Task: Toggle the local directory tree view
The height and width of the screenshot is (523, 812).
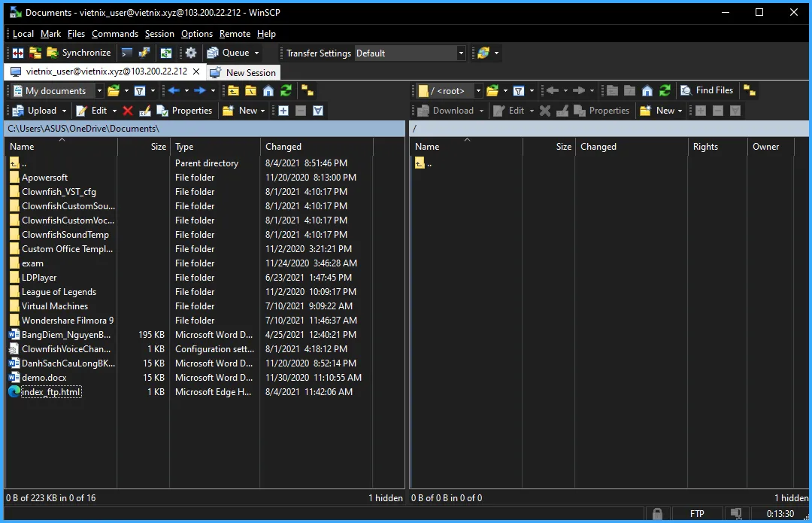Action: [307, 91]
